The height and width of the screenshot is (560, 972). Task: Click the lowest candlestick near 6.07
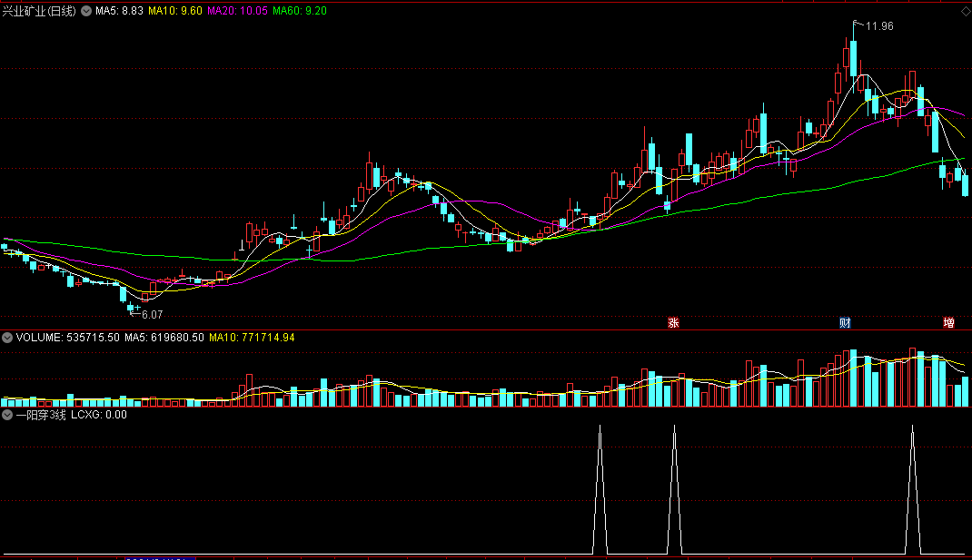click(x=130, y=308)
